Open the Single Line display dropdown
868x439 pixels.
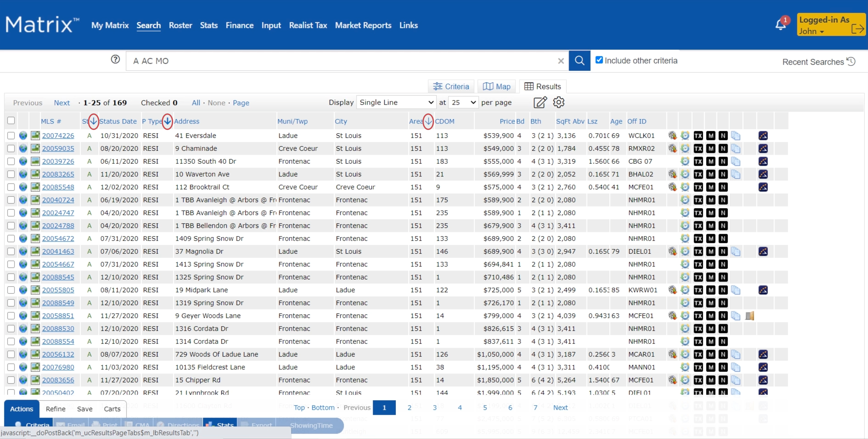pyautogui.click(x=396, y=102)
